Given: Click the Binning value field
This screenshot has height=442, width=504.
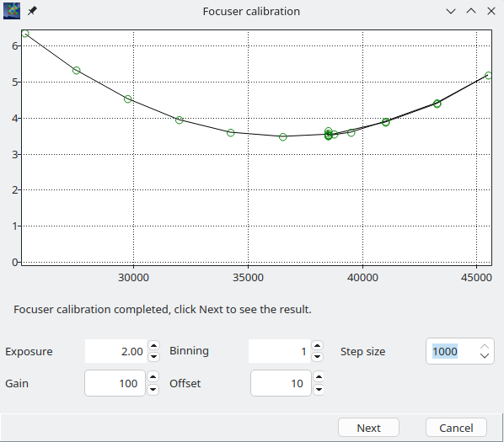Looking at the screenshot, I should pos(279,351).
